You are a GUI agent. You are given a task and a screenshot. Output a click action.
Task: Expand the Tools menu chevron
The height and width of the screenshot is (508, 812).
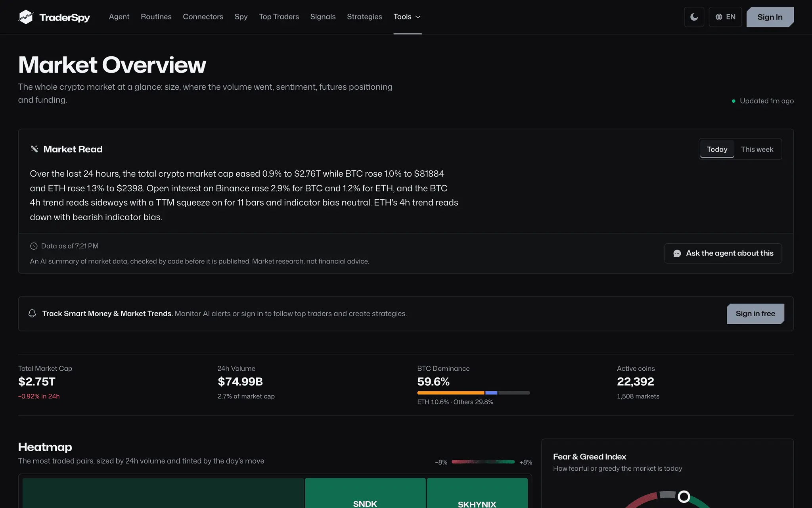tap(417, 17)
